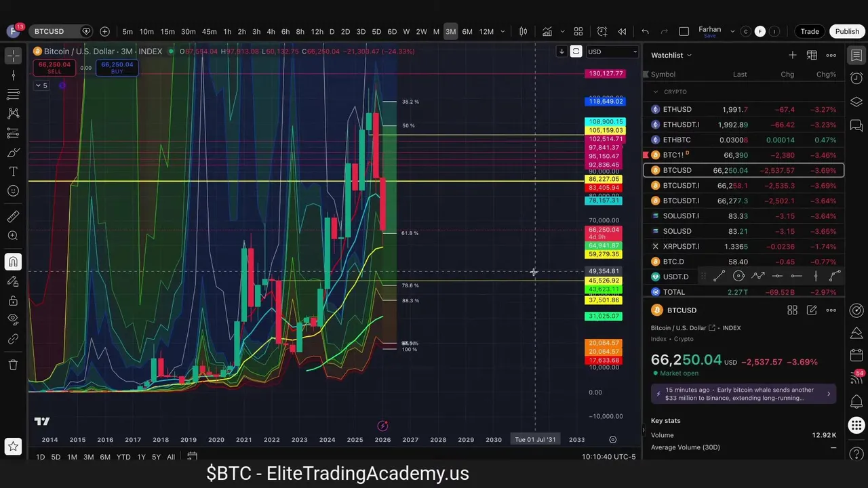
Task: Open the Watchlist name dropdown
Action: point(671,55)
